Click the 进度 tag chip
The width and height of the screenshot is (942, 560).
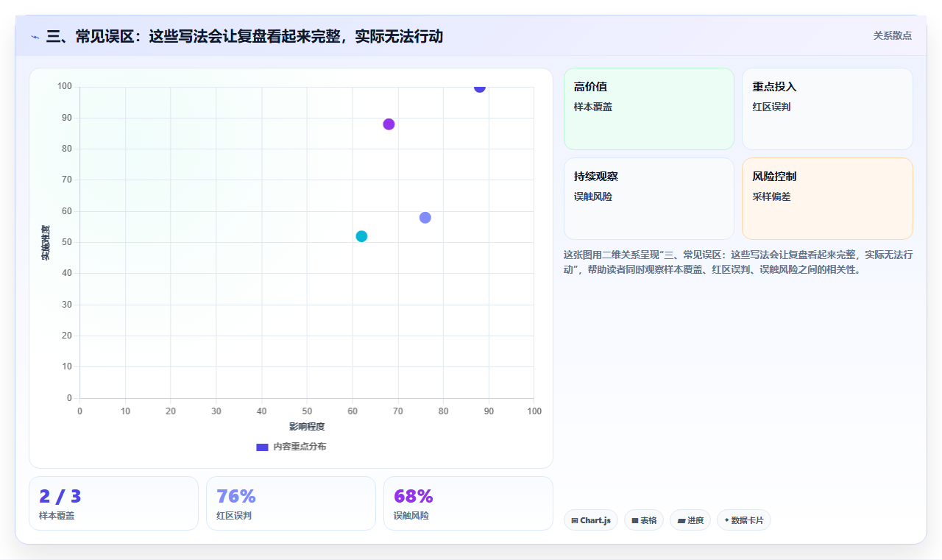click(x=690, y=520)
